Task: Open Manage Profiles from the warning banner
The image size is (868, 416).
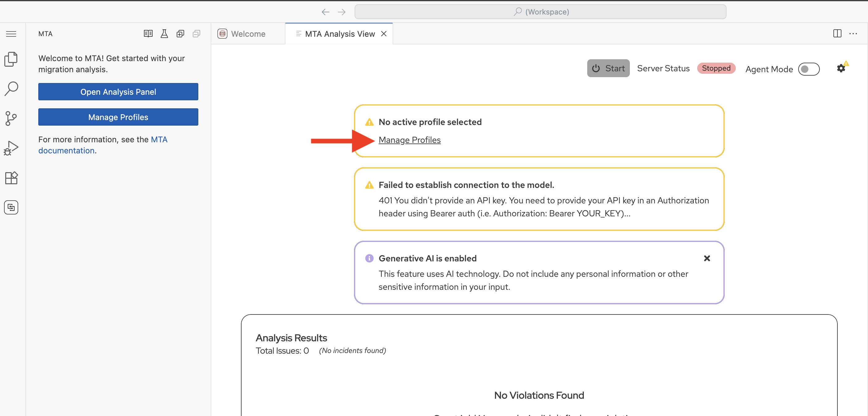Action: click(x=409, y=140)
